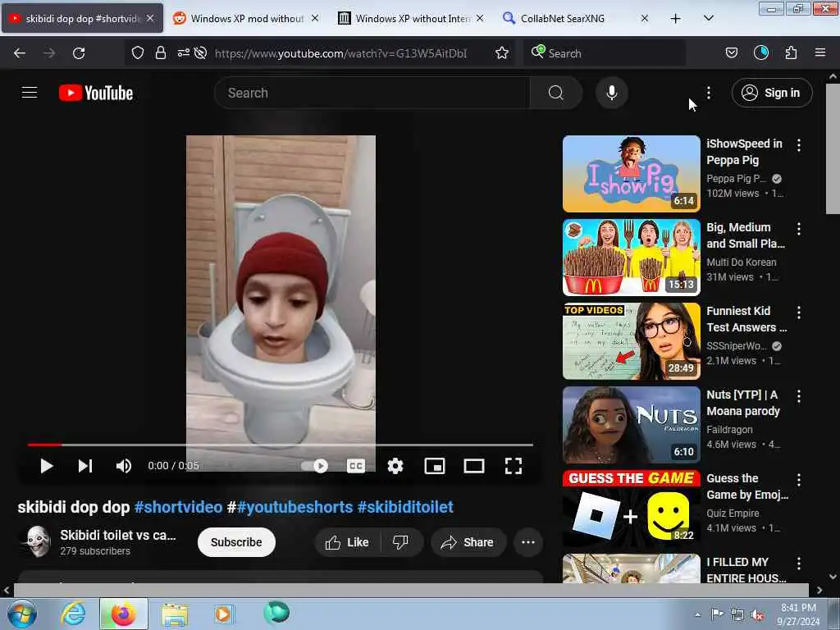Viewport: 840px width, 630px height.
Task: Focus the YouTube search box
Action: point(372,93)
